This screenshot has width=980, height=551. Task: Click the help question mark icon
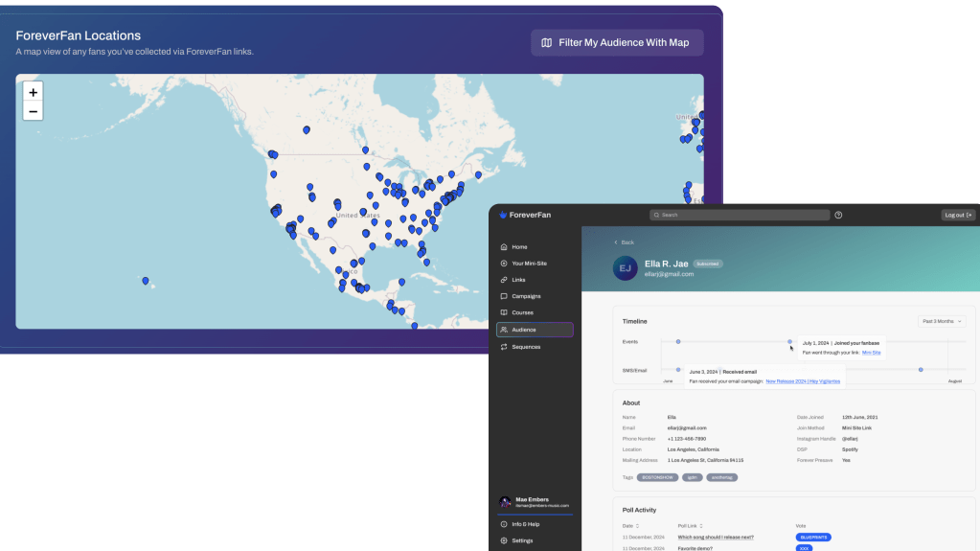click(838, 215)
